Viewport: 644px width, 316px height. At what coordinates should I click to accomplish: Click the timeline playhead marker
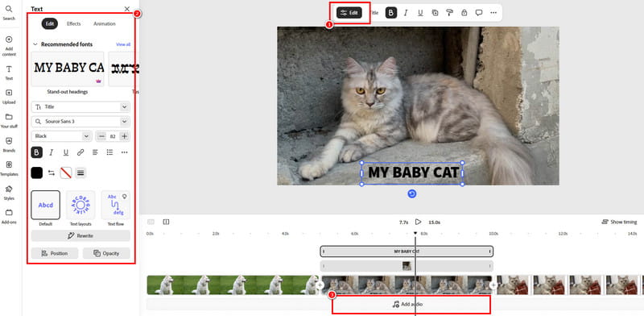tap(415, 233)
